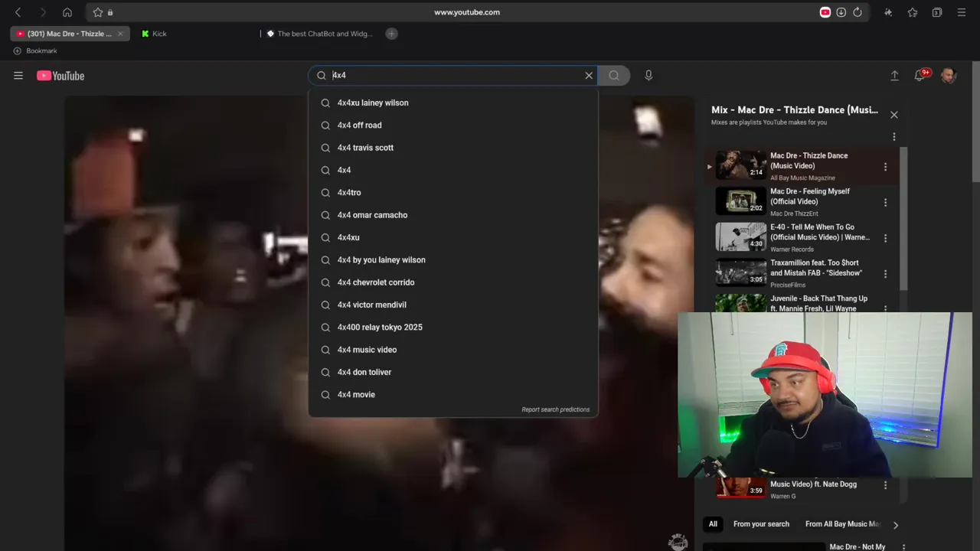980x551 pixels.
Task: Choose suggestion 4x4 movie
Action: coord(453,395)
